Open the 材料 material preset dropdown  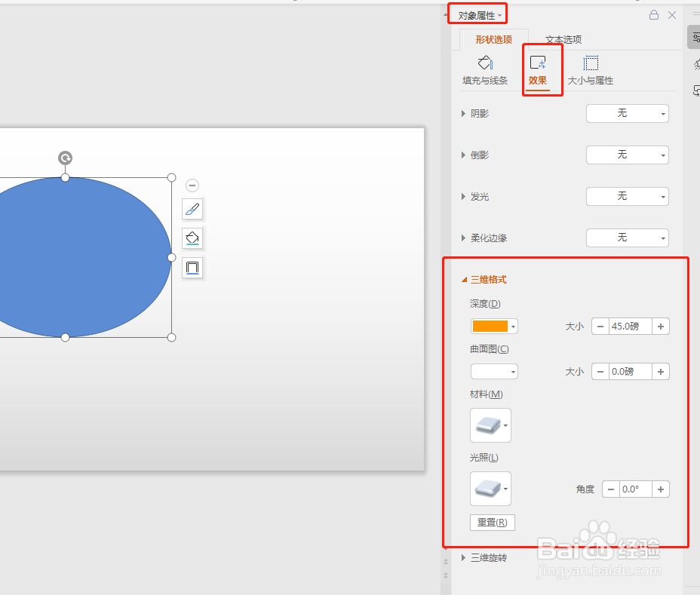pos(490,425)
